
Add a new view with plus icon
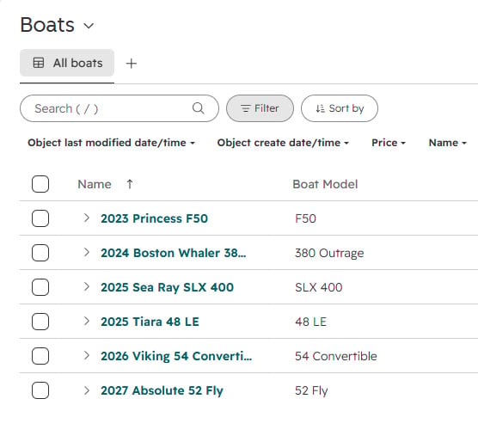(132, 64)
